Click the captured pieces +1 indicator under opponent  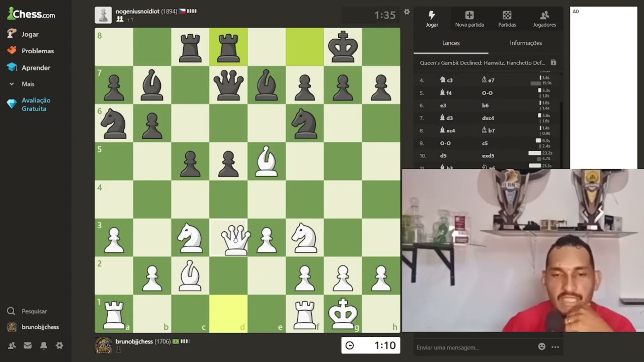pos(125,20)
